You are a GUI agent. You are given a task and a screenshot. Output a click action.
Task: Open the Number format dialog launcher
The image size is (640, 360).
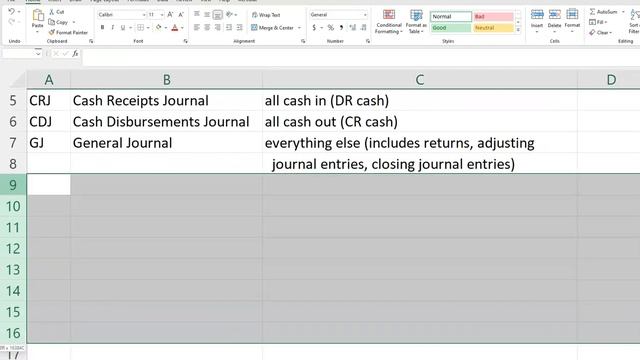click(x=368, y=41)
